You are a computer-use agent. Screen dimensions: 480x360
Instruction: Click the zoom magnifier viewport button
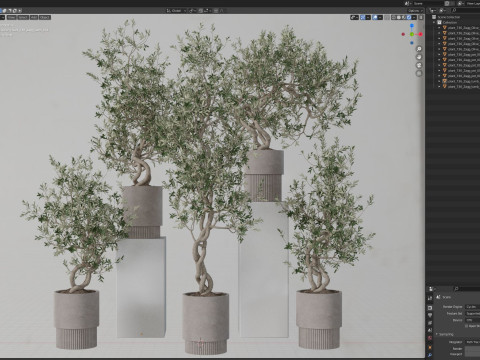tap(419, 49)
